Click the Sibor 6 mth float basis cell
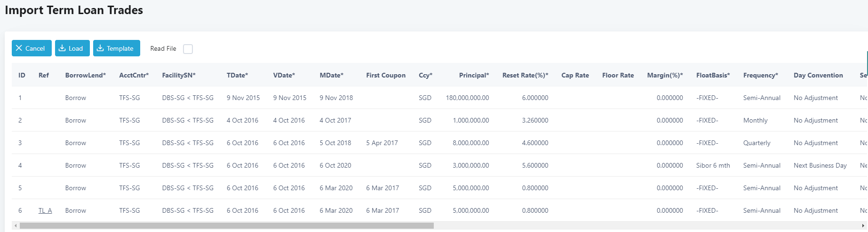The width and height of the screenshot is (868, 232). [713, 165]
